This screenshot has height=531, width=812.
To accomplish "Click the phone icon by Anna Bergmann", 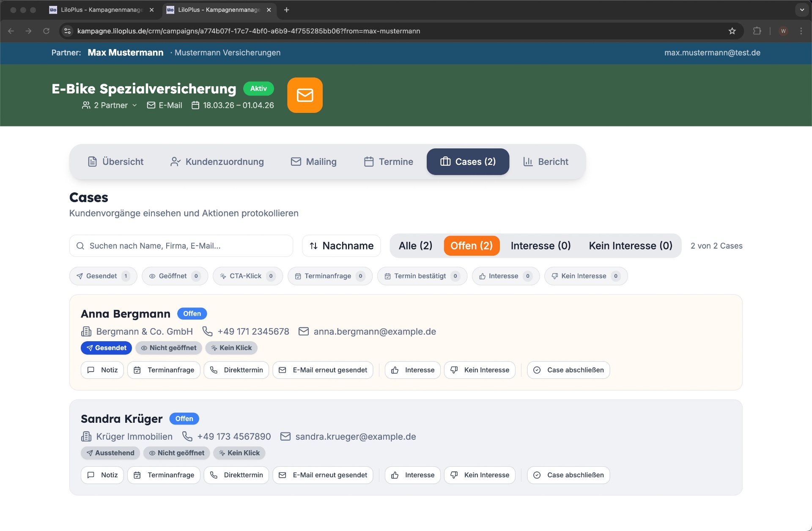I will click(x=207, y=331).
